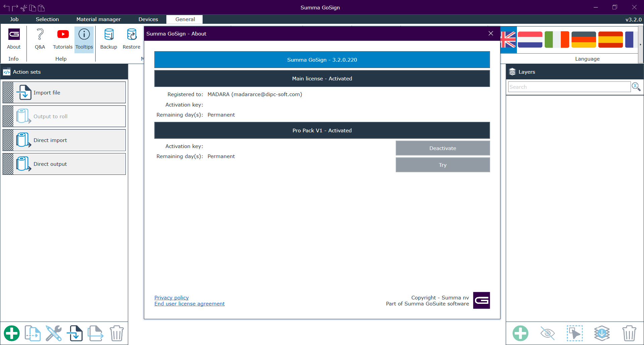This screenshot has width=644, height=345.
Task: Open the About info button
Action: 14,39
